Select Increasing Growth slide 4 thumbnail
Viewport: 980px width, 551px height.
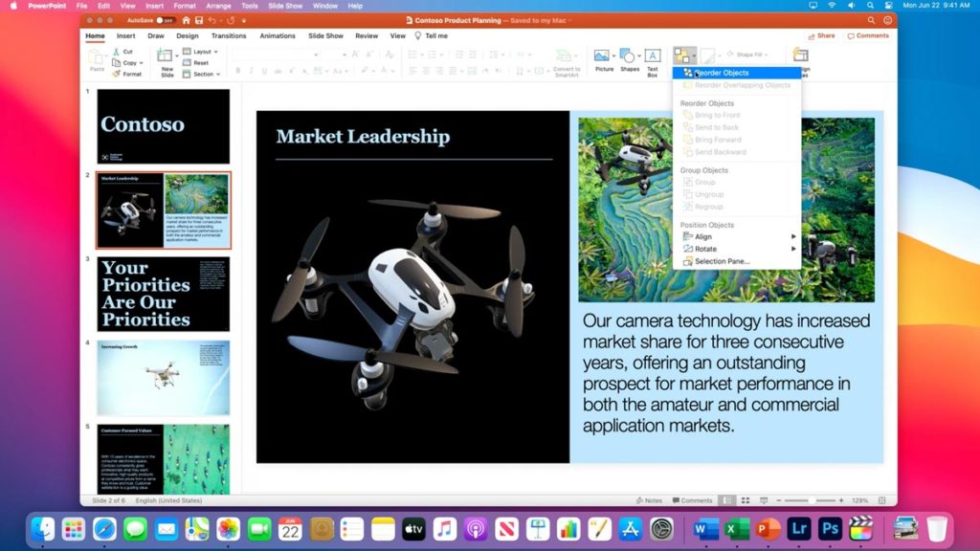[163, 378]
